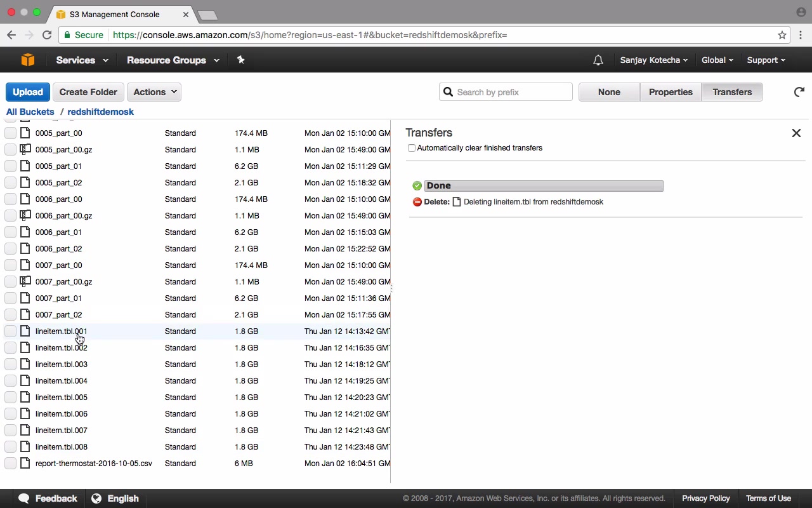Open the notifications bell
The image size is (812, 508).
598,60
